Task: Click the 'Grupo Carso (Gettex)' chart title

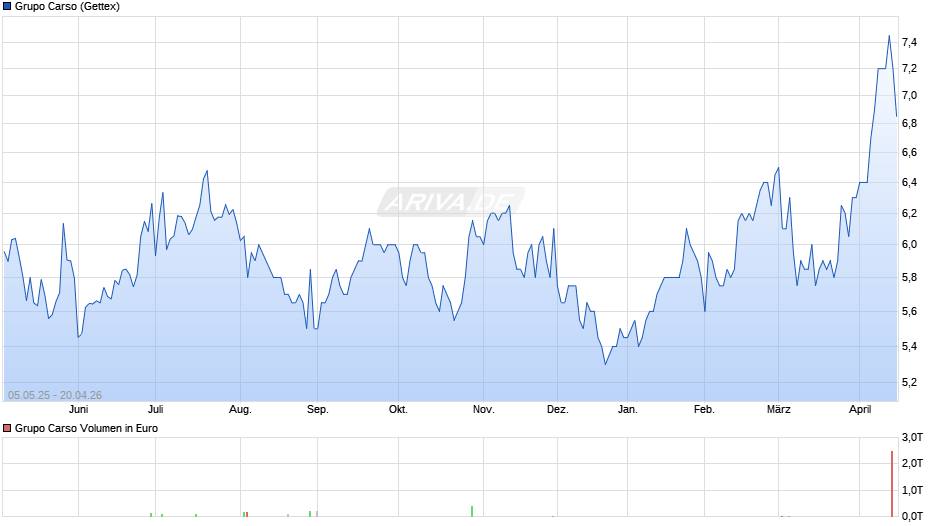Action: [x=67, y=7]
